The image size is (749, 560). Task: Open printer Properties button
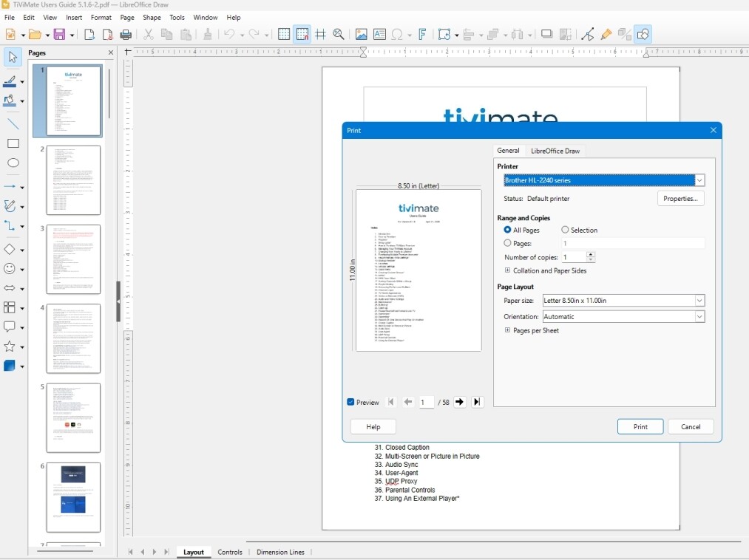tap(680, 199)
